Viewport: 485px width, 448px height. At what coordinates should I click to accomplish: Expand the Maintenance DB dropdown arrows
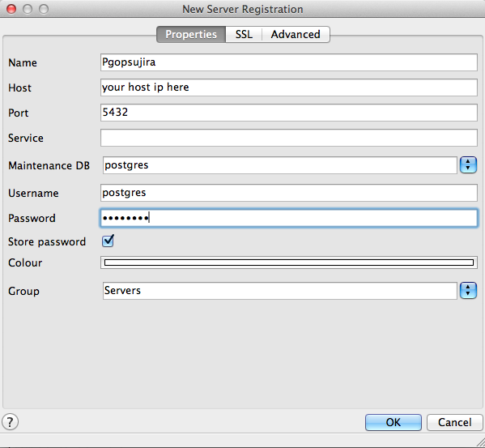coord(468,164)
